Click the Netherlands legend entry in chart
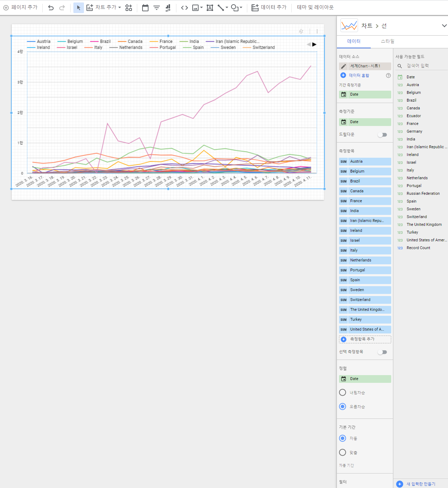 (126, 48)
